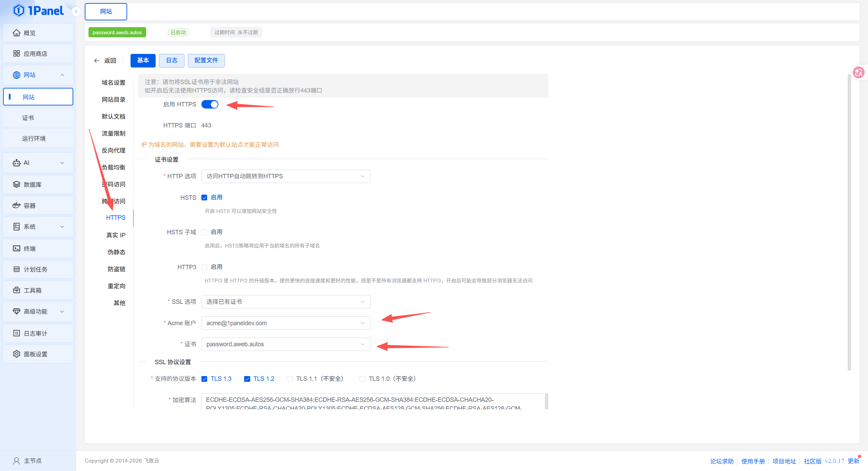Expand the 证书 certificate dropdown

pyautogui.click(x=286, y=344)
